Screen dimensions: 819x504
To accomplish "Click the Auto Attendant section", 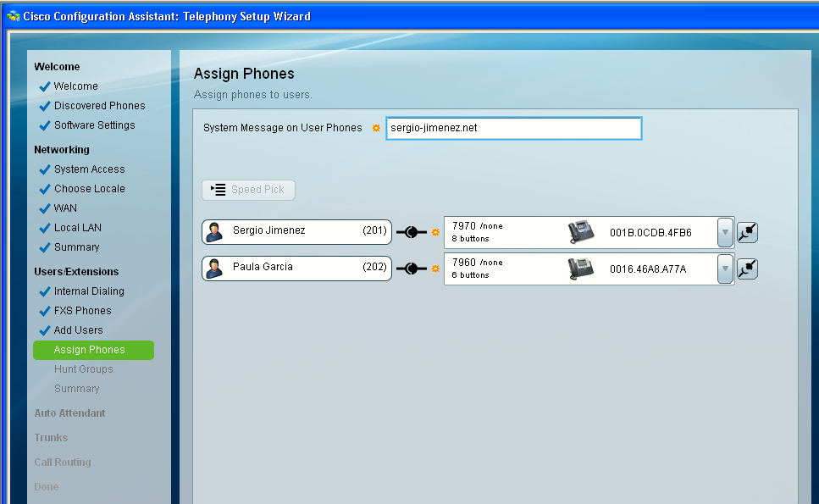I will (69, 413).
